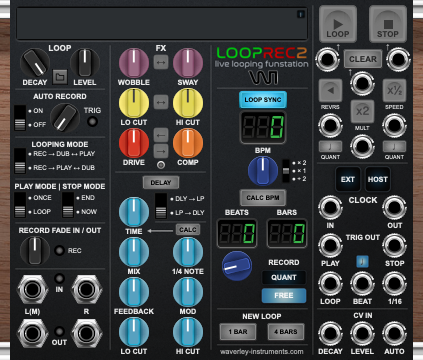
Task: Select HOST clock source
Action: point(377,179)
